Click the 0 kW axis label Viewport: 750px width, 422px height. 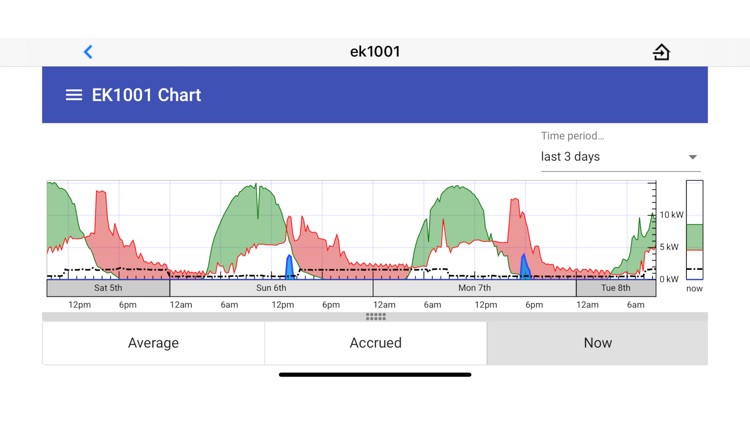pos(669,279)
